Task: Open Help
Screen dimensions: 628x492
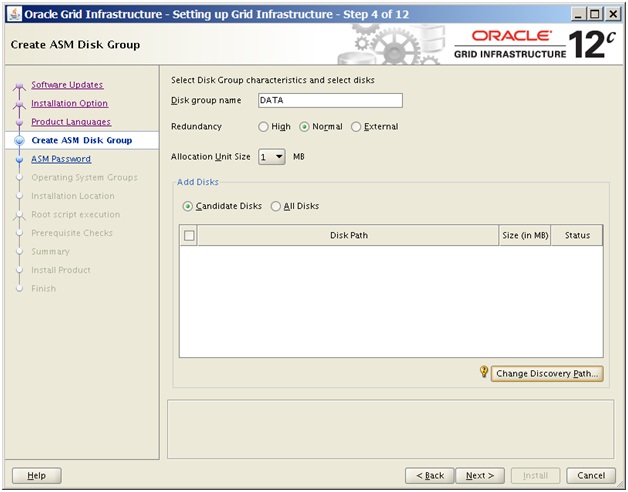Action: tap(36, 476)
